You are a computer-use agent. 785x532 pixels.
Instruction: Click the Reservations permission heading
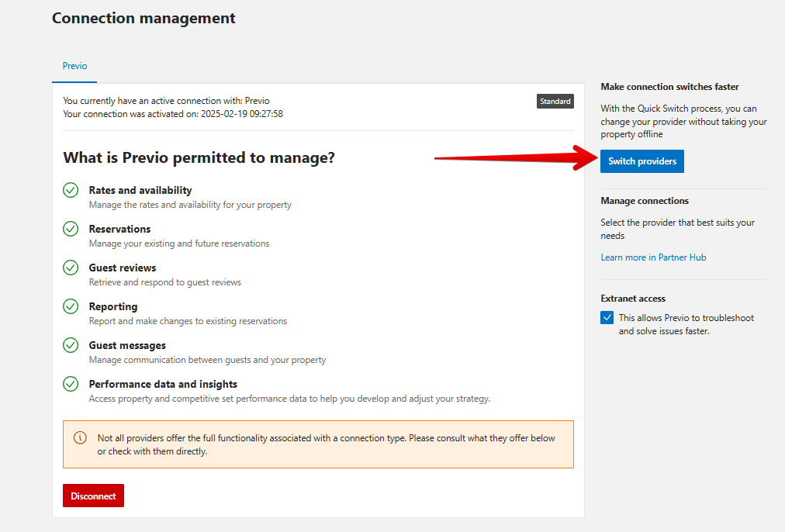click(x=119, y=229)
